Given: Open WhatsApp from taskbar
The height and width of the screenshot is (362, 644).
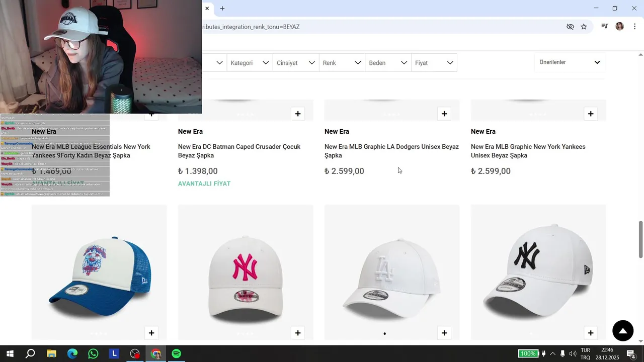Looking at the screenshot, I should 93,354.
